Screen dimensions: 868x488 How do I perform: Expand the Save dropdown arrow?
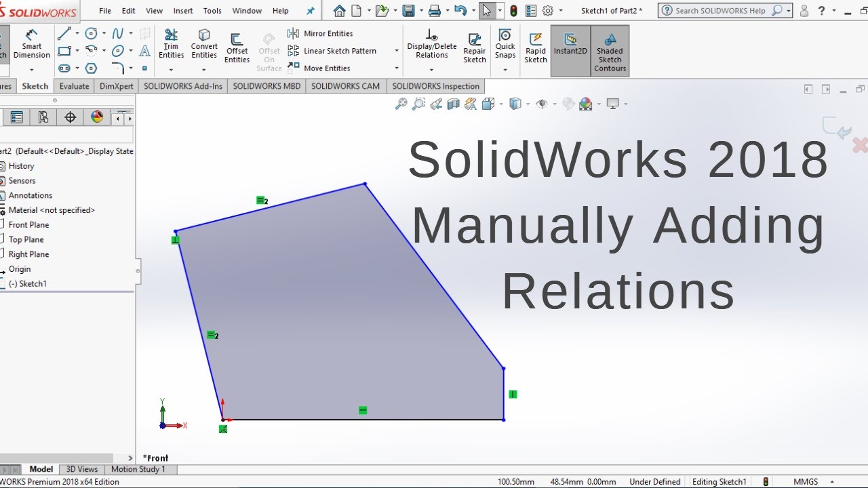421,10
